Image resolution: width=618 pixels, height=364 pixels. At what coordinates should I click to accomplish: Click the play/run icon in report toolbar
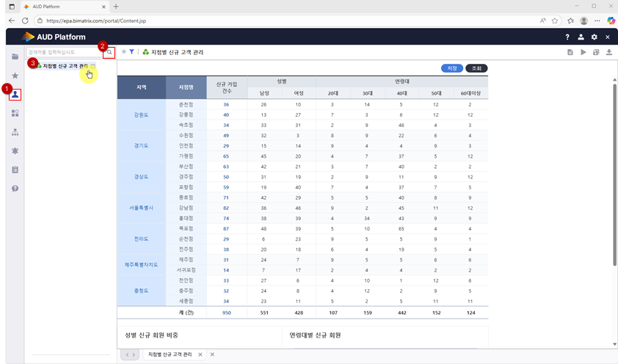(x=584, y=52)
